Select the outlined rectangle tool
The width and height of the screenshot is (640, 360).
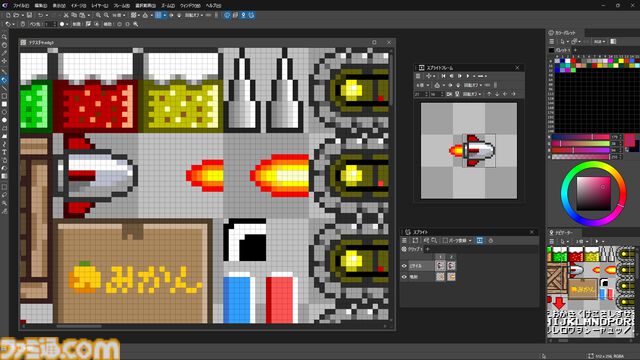[4, 96]
